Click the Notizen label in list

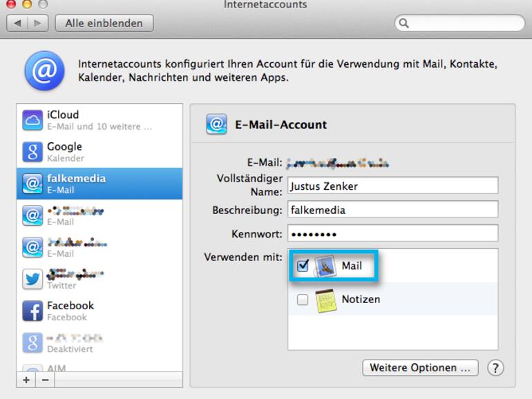(361, 300)
